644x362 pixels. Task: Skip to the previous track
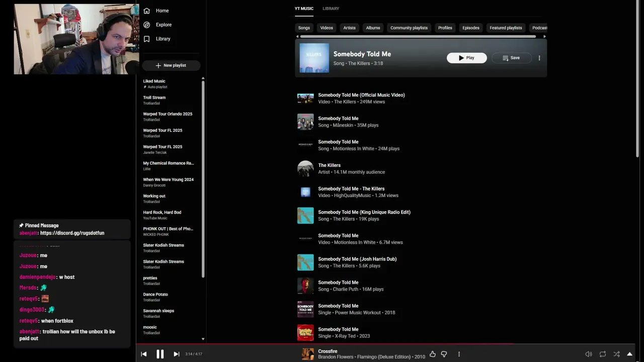[x=143, y=354]
